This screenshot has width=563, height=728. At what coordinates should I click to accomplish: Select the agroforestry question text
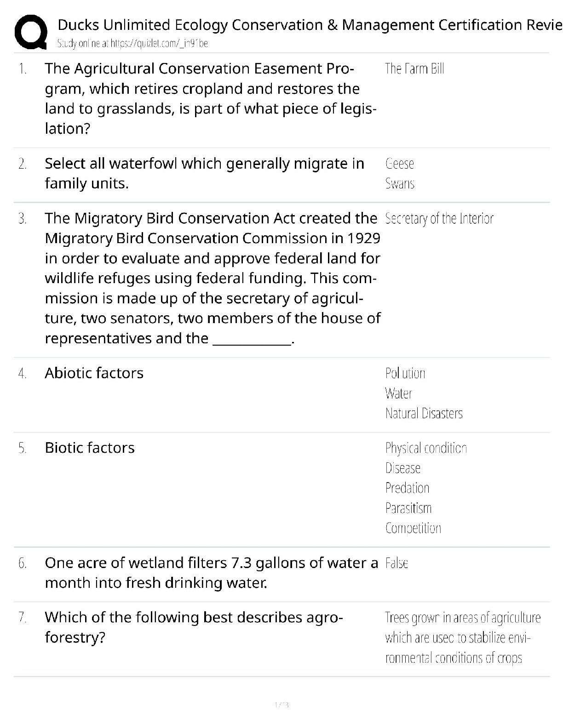click(x=194, y=627)
